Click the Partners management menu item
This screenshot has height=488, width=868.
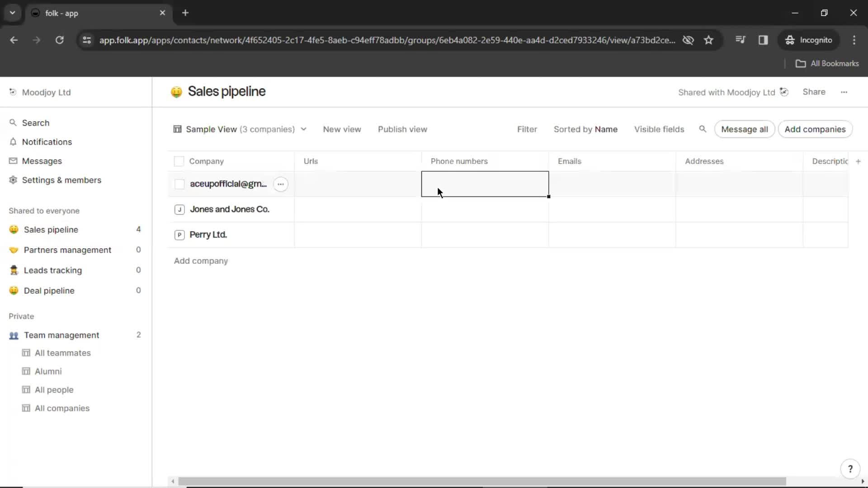coord(67,250)
